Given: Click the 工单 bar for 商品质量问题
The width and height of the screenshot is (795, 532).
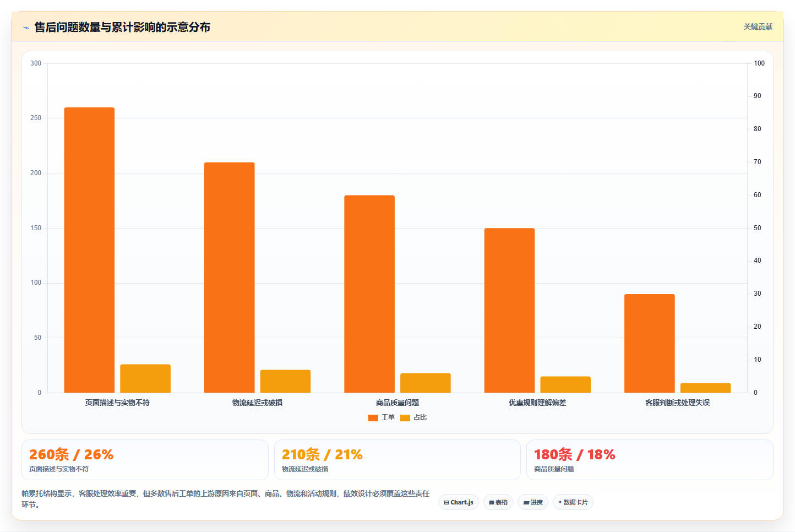Looking at the screenshot, I should pos(369,294).
